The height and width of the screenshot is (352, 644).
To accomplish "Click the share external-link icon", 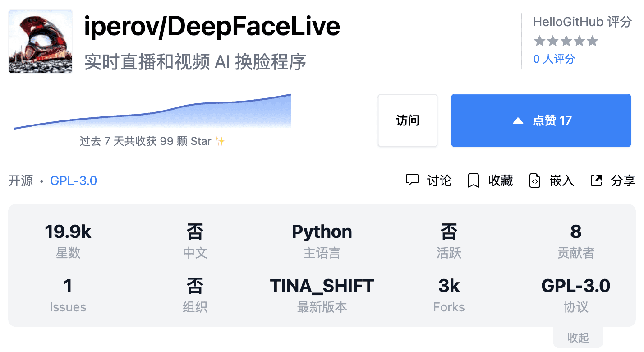I will point(596,181).
